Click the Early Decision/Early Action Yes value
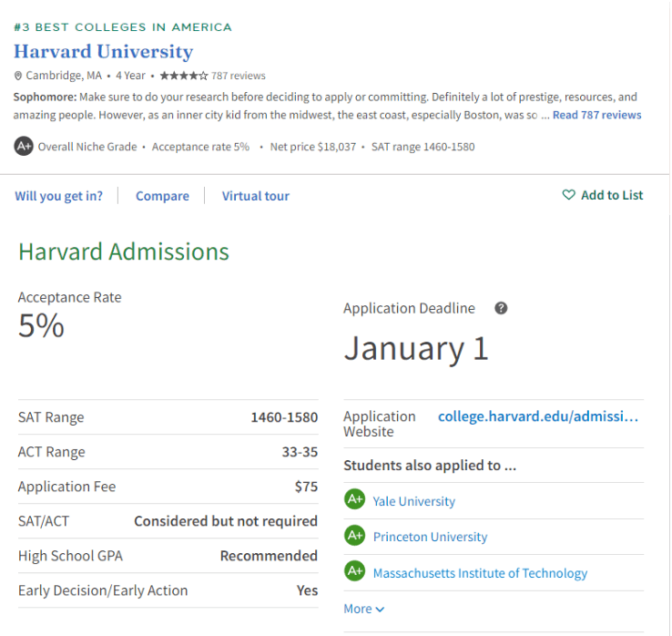 click(x=307, y=590)
